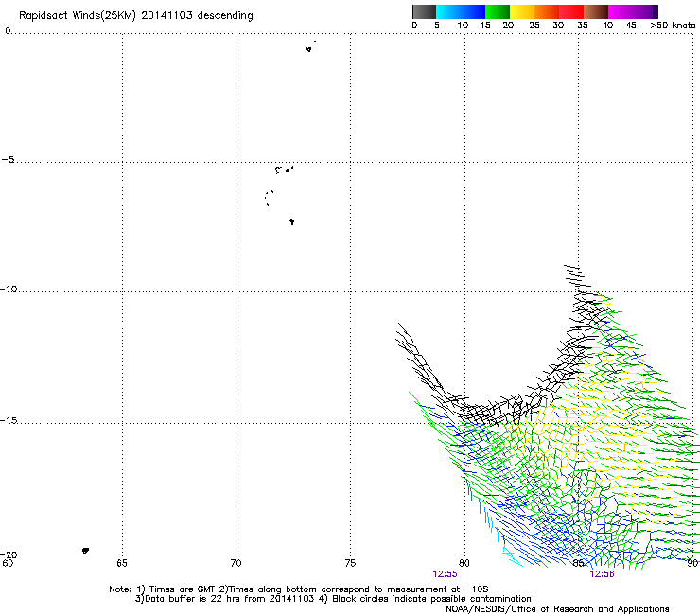700x615 pixels.
Task: Click the NOAA/NESDIS Office of Research credit
Action: pyautogui.click(x=557, y=609)
